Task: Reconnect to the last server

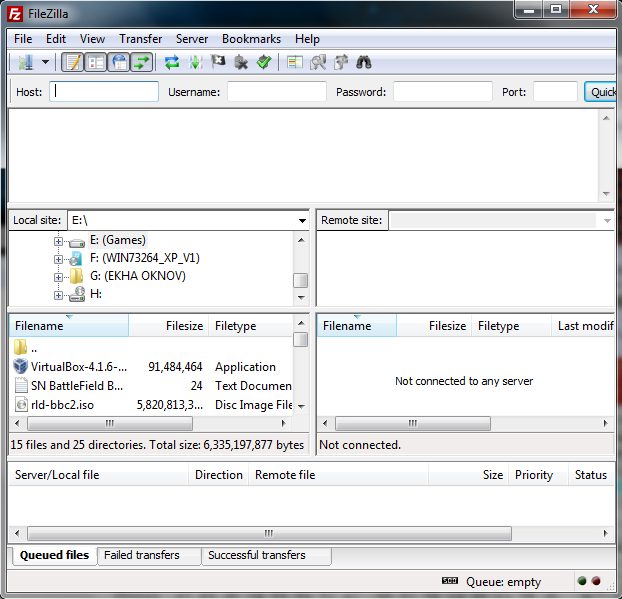Action: point(264,62)
